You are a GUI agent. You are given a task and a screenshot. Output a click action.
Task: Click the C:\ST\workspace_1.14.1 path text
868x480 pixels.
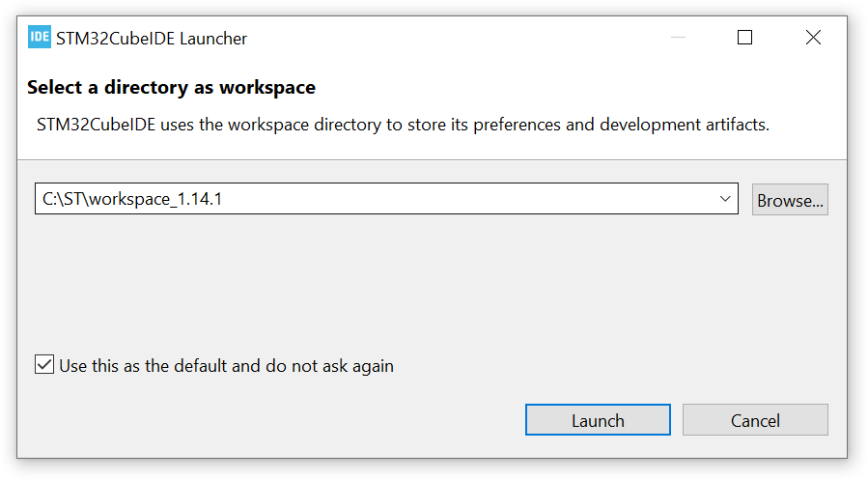(139, 199)
